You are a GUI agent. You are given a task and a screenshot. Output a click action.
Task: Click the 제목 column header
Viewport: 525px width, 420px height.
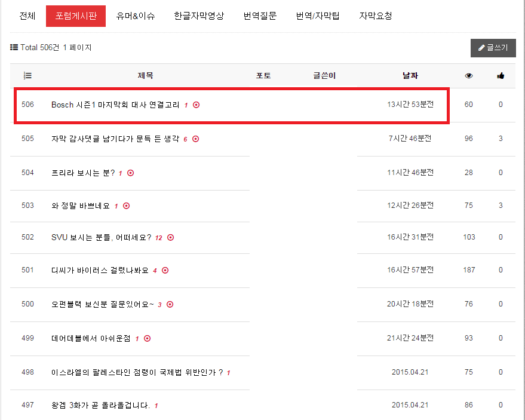[x=145, y=76]
